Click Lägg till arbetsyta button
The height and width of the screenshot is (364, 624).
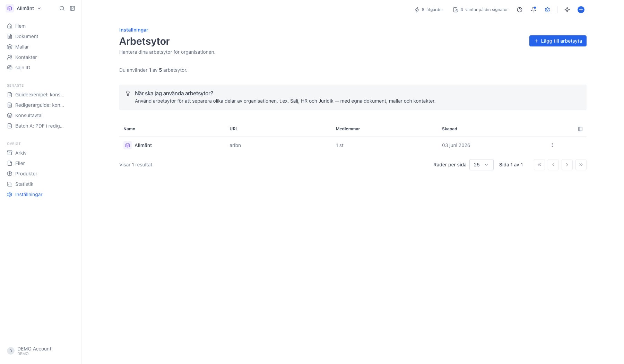[558, 41]
